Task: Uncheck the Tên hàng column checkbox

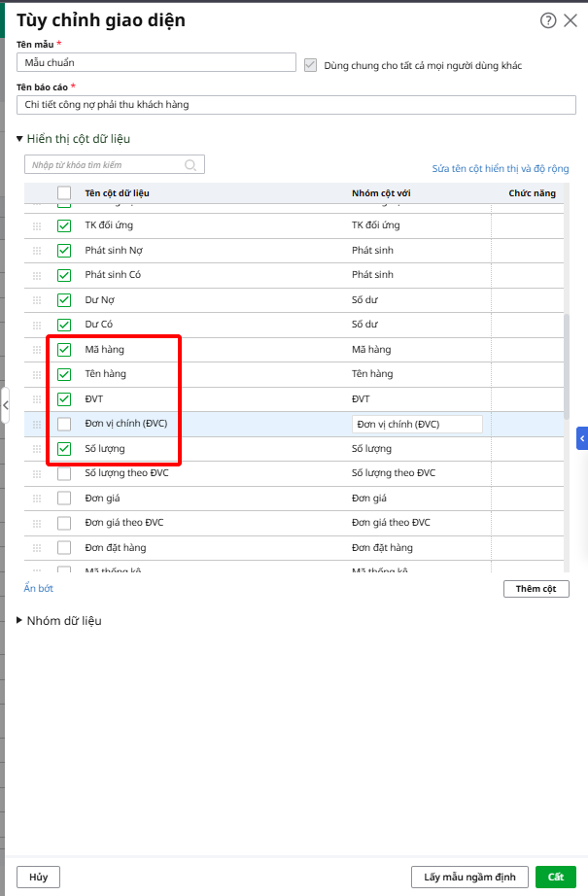Action: [x=64, y=374]
